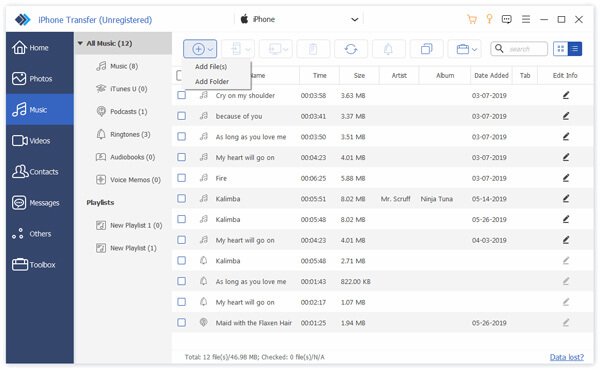The width and height of the screenshot is (600, 370).
Task: Edit info pencil for Kalimba by Mr. Scruff
Action: tap(566, 199)
